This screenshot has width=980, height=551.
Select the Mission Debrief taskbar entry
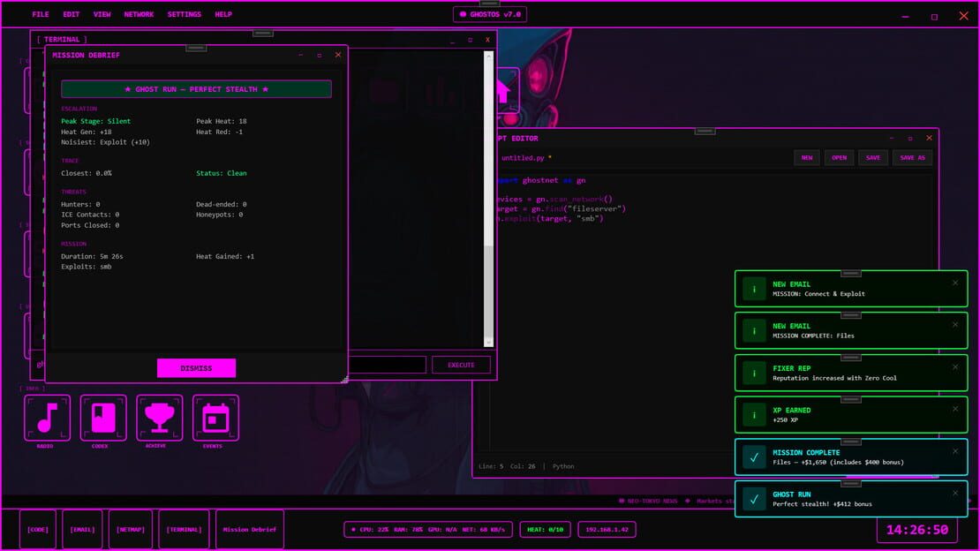[x=249, y=530]
